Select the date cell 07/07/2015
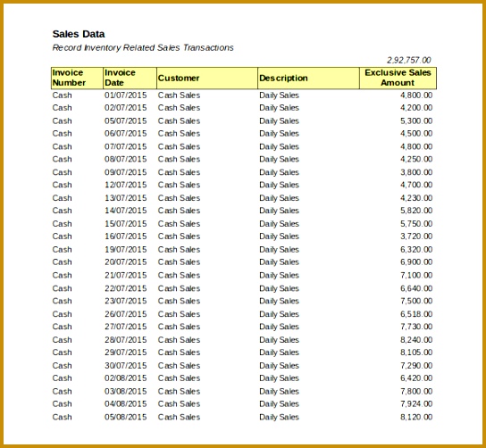The height and width of the screenshot is (448, 486). 126,146
